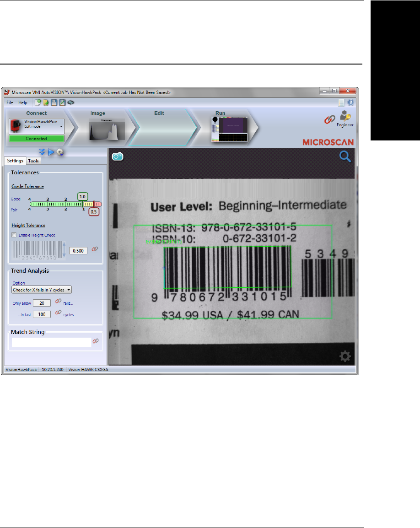Click the 10.20.1.240 IP address in status bar
The image size is (420, 528).
point(53,369)
